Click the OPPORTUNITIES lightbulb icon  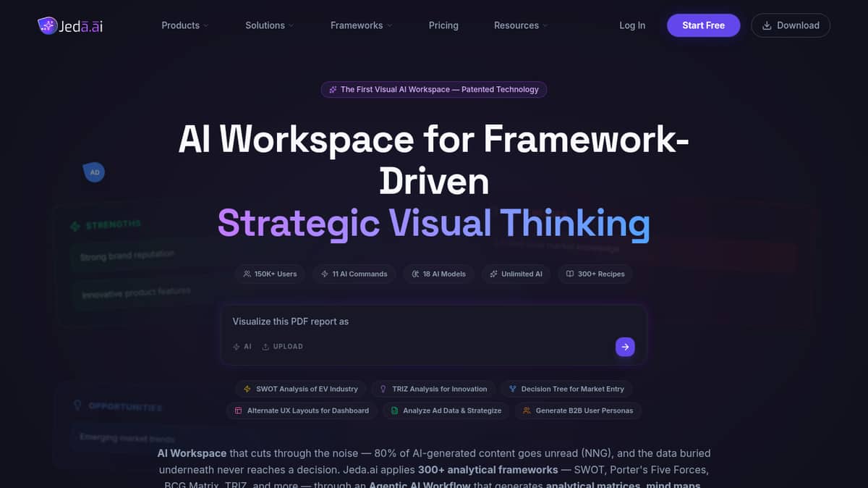[x=77, y=405]
